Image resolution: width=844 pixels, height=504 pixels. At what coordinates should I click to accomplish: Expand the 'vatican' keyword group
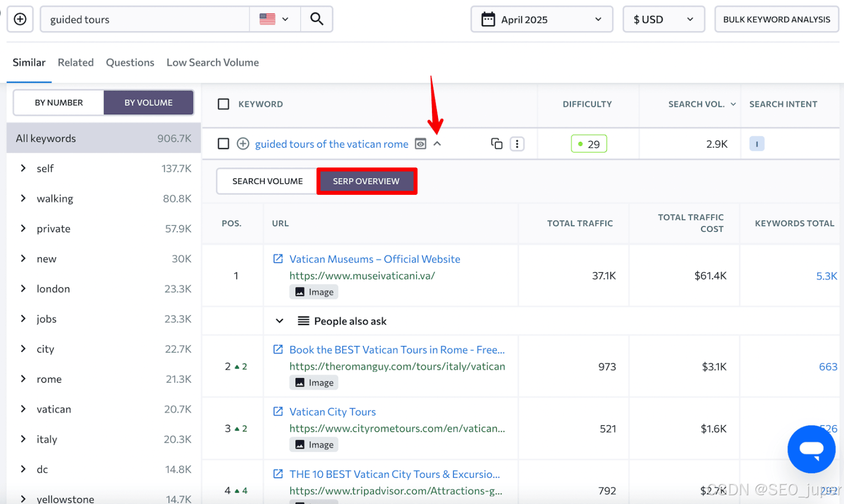[23, 408]
